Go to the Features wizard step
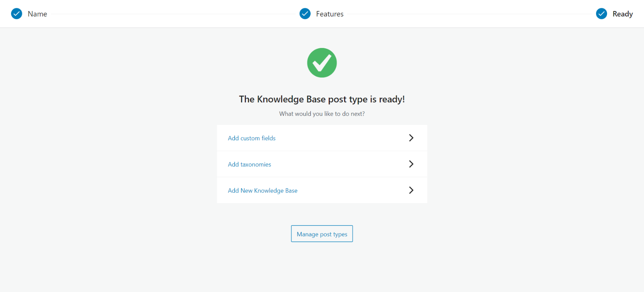The width and height of the screenshot is (644, 292). point(330,13)
